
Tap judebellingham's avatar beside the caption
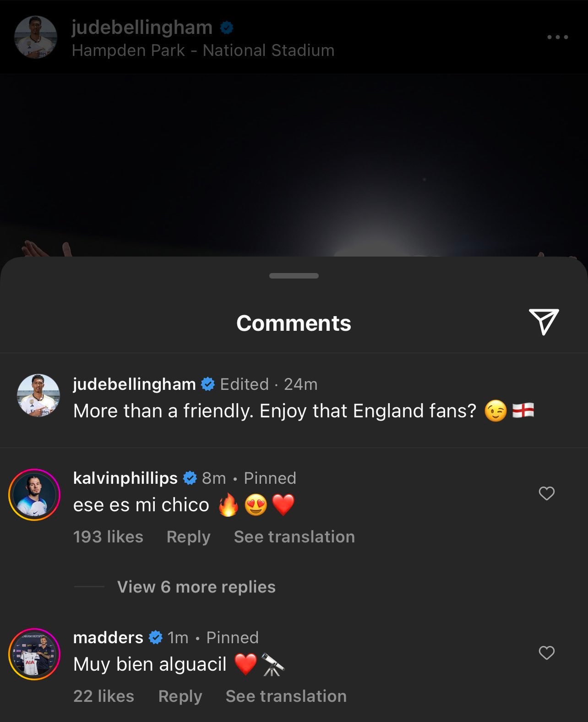click(x=38, y=395)
